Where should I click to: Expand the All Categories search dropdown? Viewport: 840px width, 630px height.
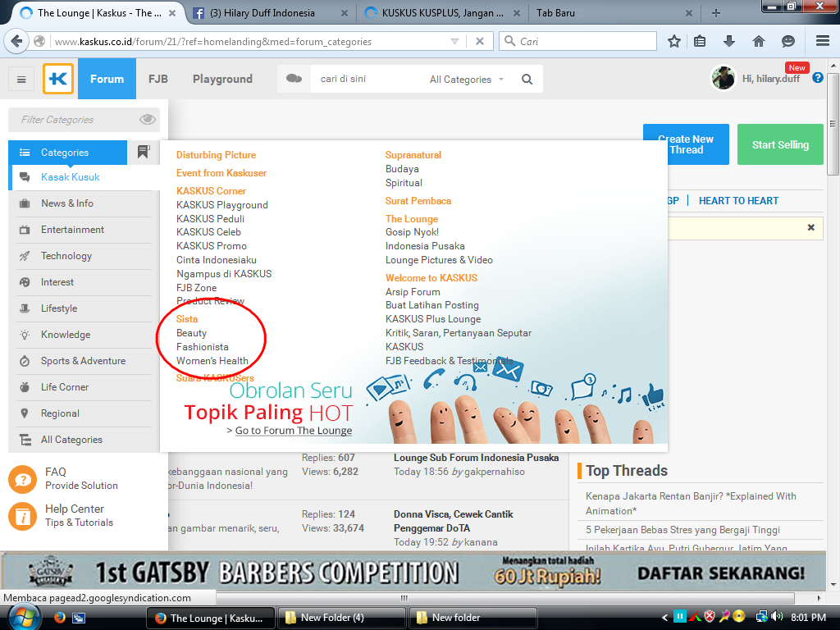click(x=467, y=80)
